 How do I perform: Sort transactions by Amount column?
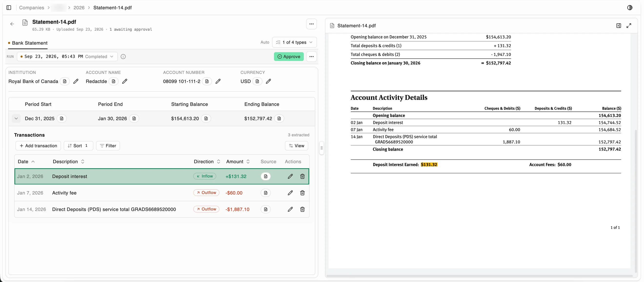coord(238,162)
